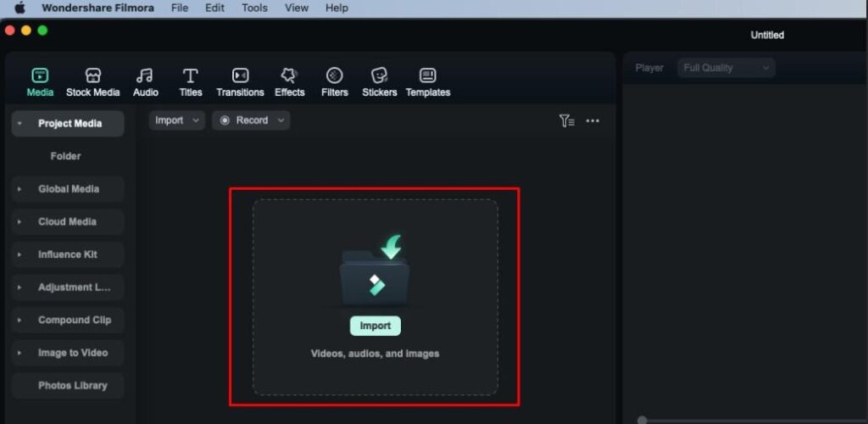Expand the Global Media section
This screenshot has width=868, height=424.
pyautogui.click(x=68, y=189)
